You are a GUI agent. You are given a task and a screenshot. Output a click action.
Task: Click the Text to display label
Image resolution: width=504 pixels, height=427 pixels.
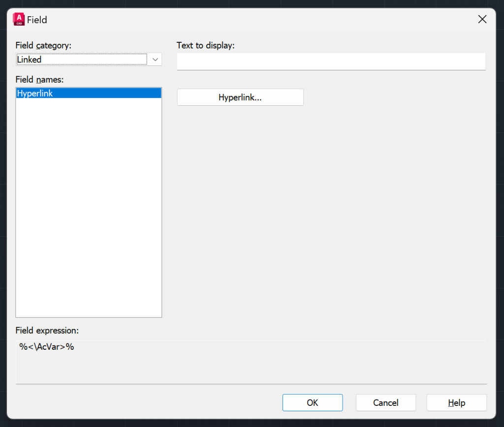click(206, 45)
